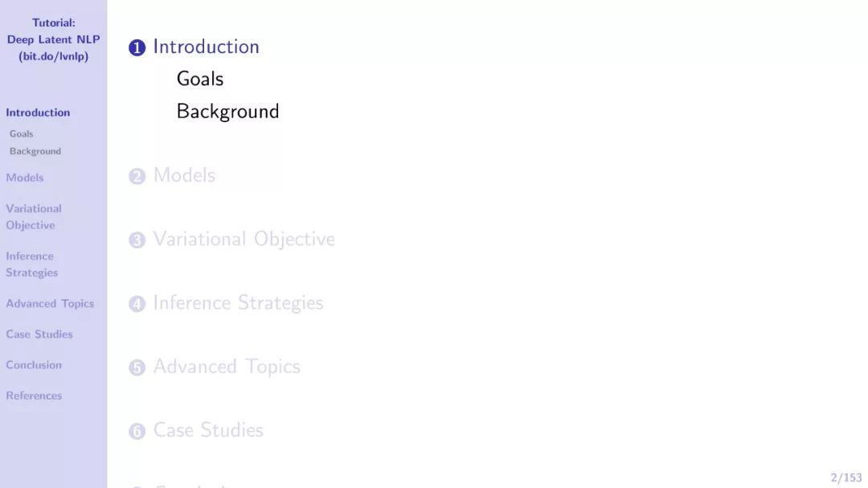
Task: Go to Models in the sidebar navigation
Action: [x=25, y=178]
